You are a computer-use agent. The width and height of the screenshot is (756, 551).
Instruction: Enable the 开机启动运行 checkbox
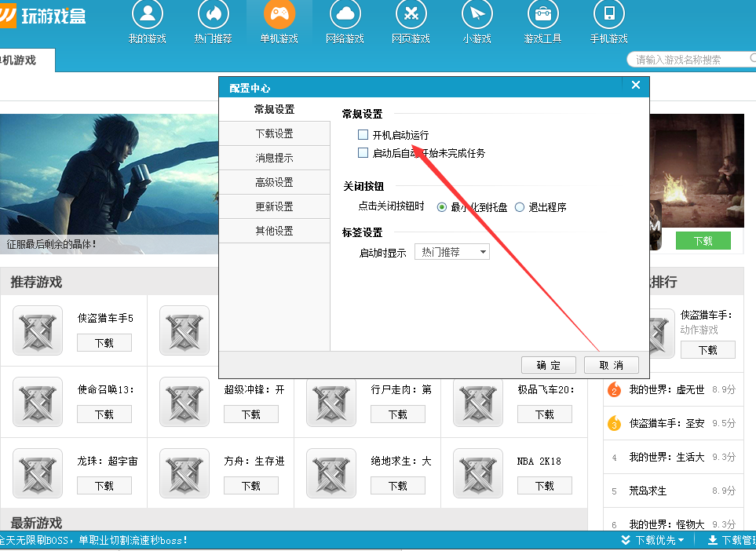[x=363, y=135]
